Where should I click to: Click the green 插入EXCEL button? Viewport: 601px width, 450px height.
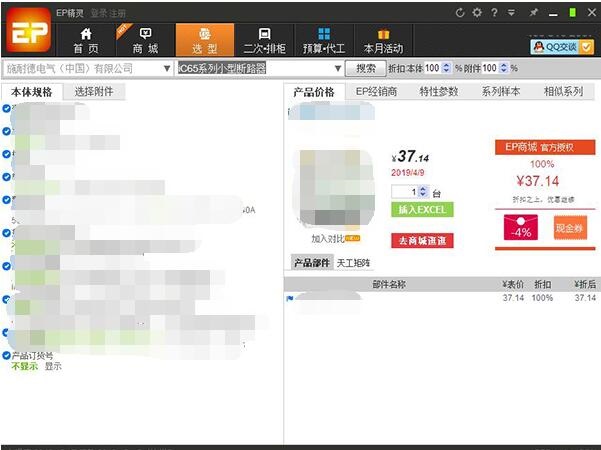click(422, 210)
